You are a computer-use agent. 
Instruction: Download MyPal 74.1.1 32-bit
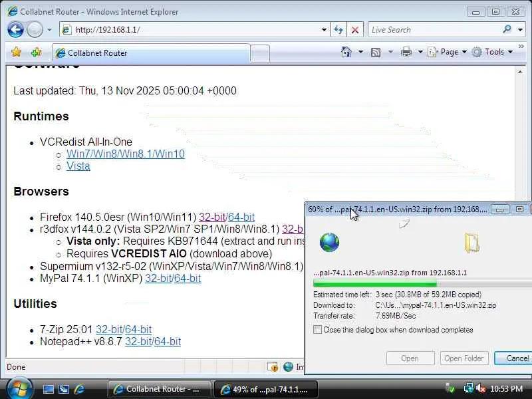(158, 278)
